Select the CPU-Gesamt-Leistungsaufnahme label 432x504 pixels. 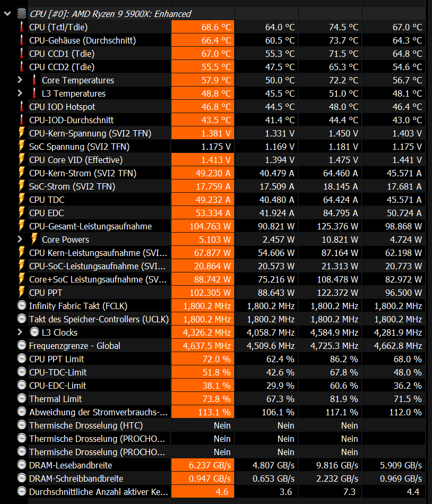click(90, 226)
